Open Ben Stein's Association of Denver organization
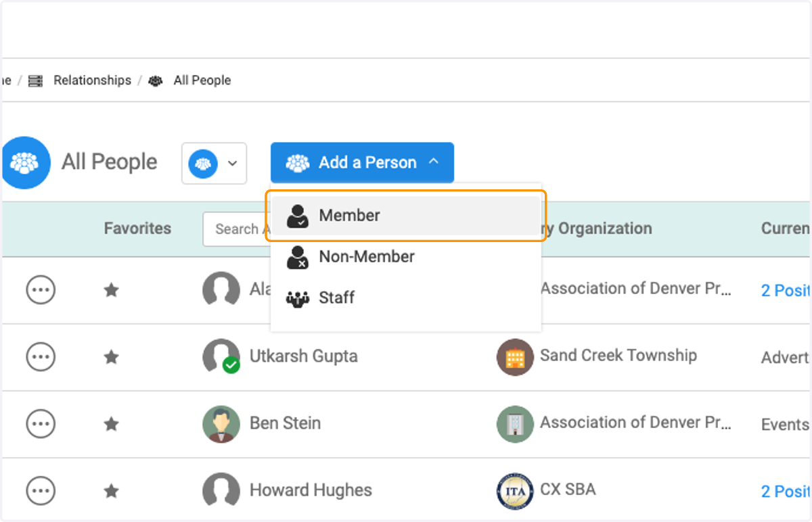The height and width of the screenshot is (522, 812). point(635,423)
